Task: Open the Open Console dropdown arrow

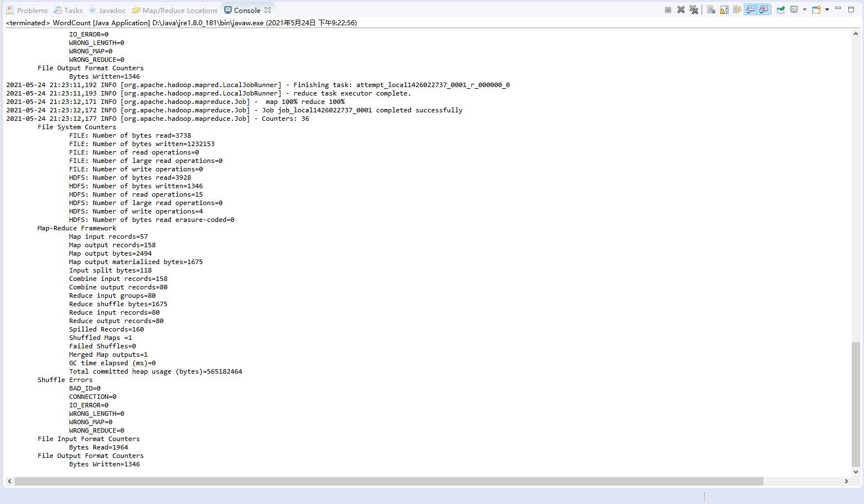Action: coord(827,10)
